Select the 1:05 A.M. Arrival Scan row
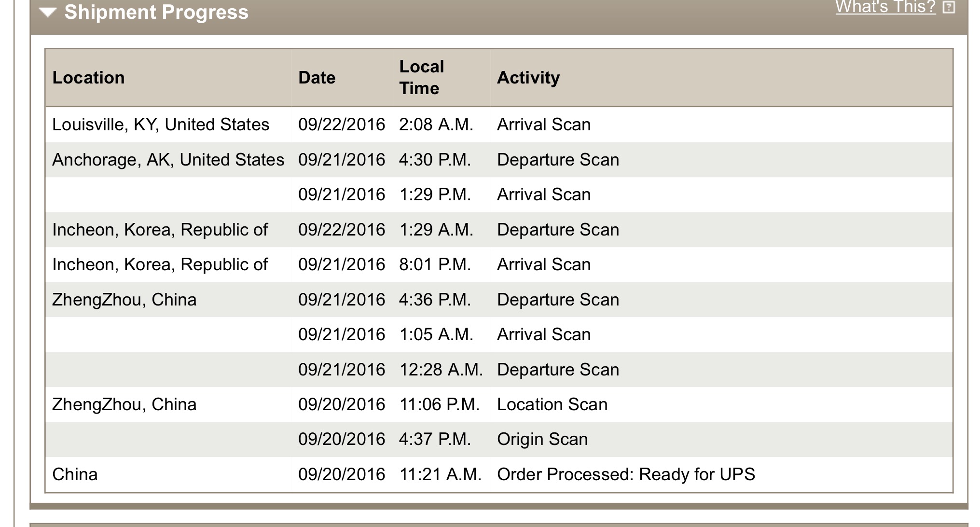Image resolution: width=980 pixels, height=527 pixels. tap(499, 334)
